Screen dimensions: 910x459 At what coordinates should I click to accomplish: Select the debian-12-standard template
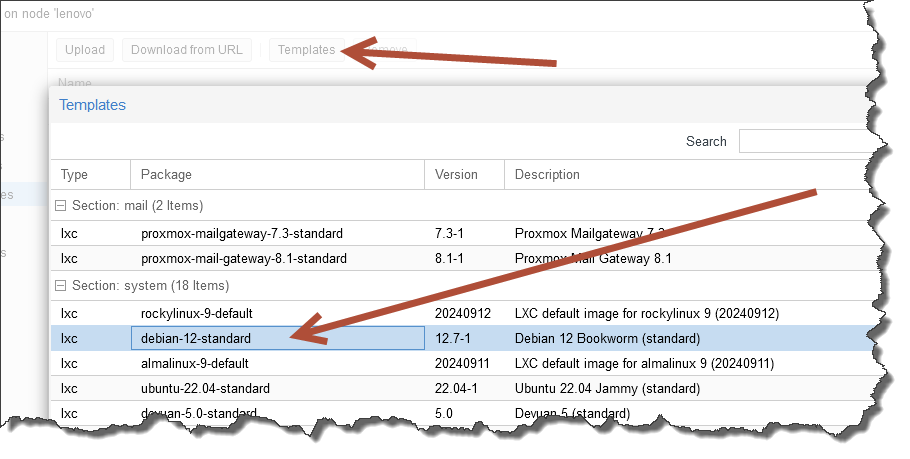tap(196, 339)
